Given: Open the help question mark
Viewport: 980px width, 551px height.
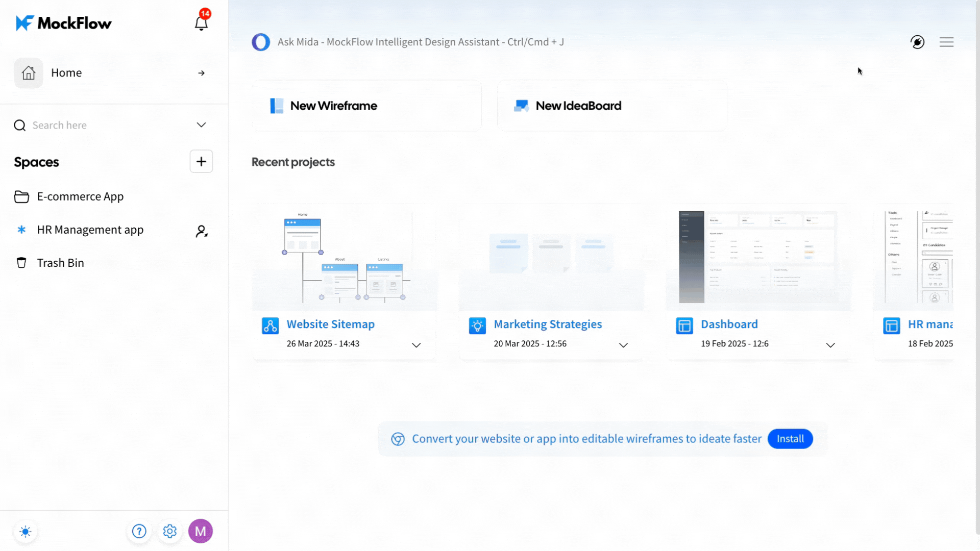Looking at the screenshot, I should [x=139, y=532].
